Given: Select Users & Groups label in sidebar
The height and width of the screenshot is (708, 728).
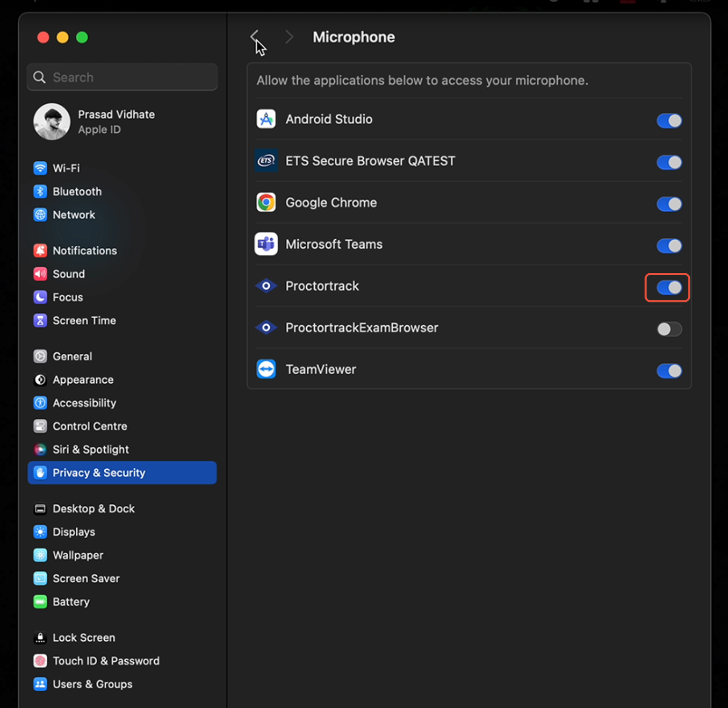Looking at the screenshot, I should [93, 684].
